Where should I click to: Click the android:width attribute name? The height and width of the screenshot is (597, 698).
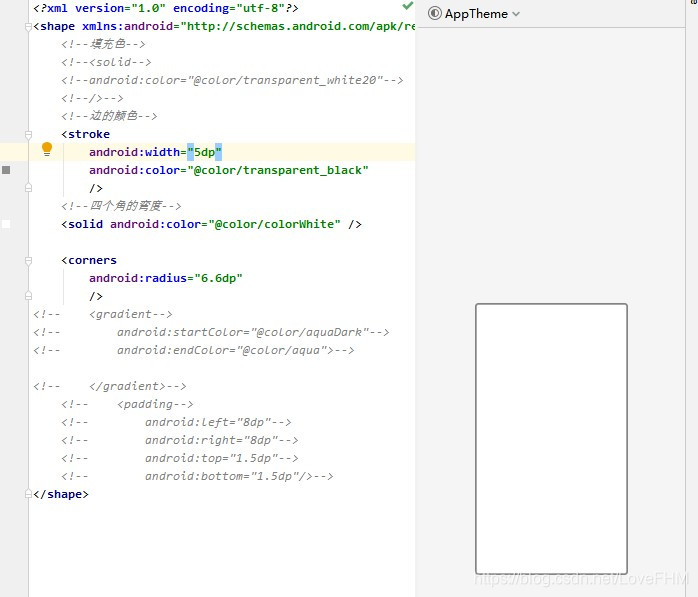[x=134, y=152]
